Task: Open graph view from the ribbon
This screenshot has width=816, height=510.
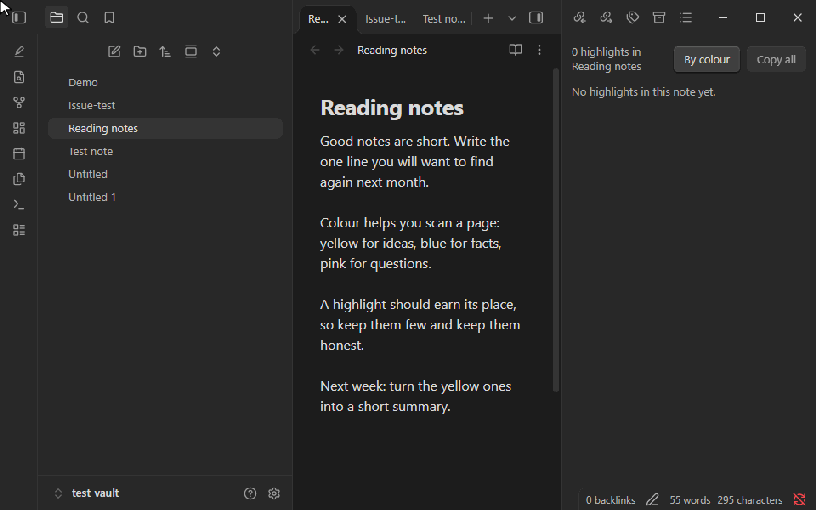Action: [x=19, y=103]
